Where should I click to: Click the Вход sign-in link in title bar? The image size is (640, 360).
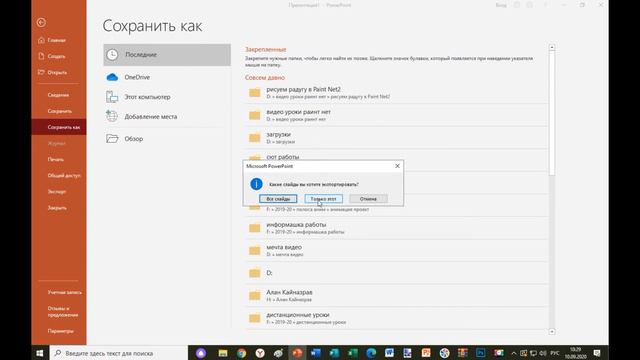501,5
